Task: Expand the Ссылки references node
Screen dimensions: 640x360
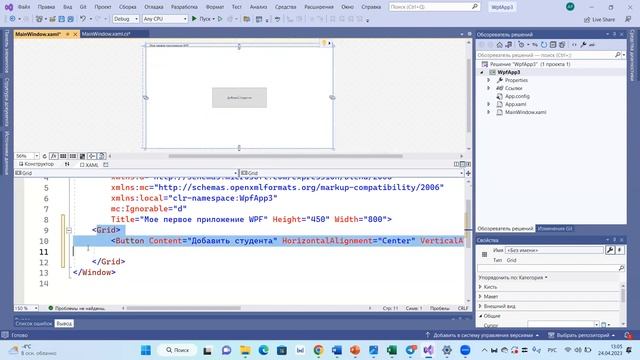Action: (489, 88)
